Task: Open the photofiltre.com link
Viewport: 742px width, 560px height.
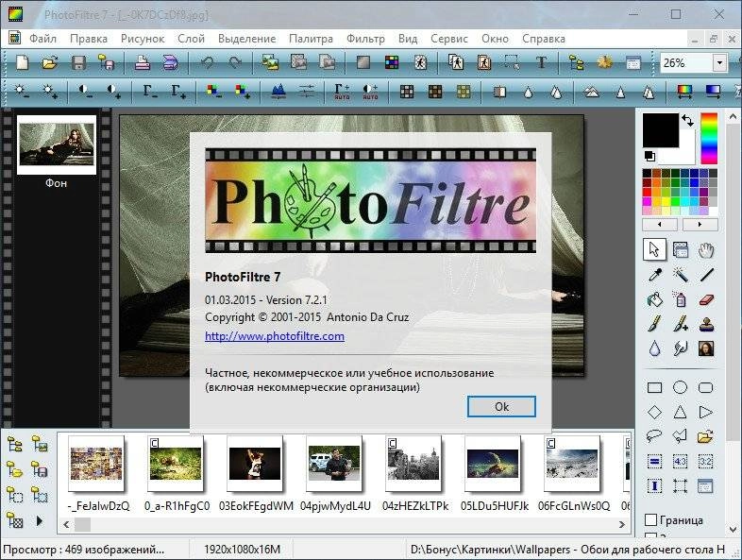Action: tap(275, 336)
